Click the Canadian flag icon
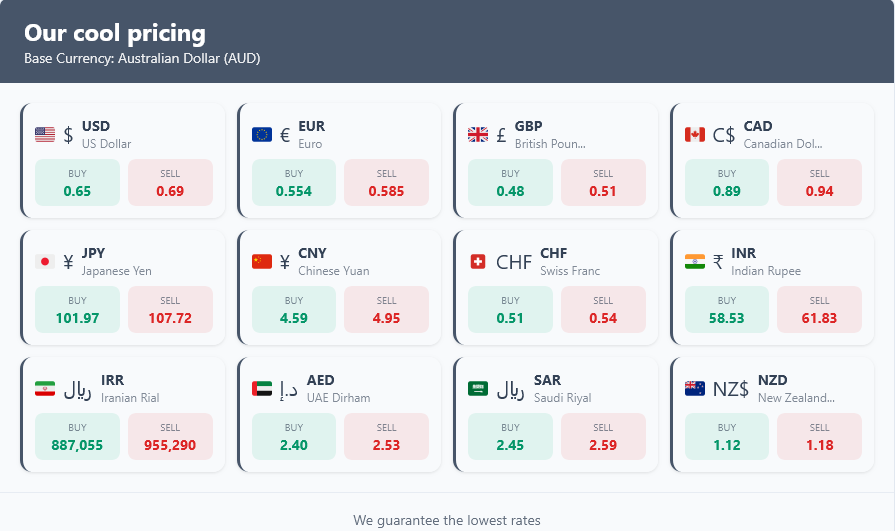The image size is (895, 531). 695,134
